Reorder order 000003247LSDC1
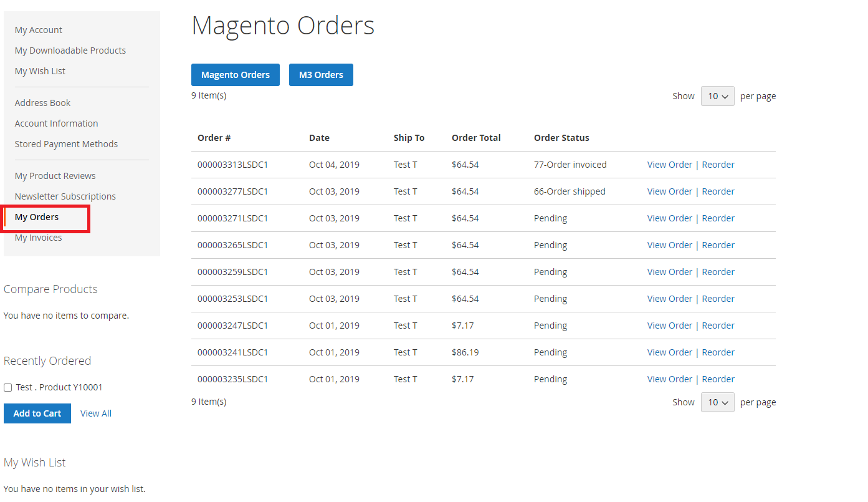868x502 pixels. click(718, 326)
